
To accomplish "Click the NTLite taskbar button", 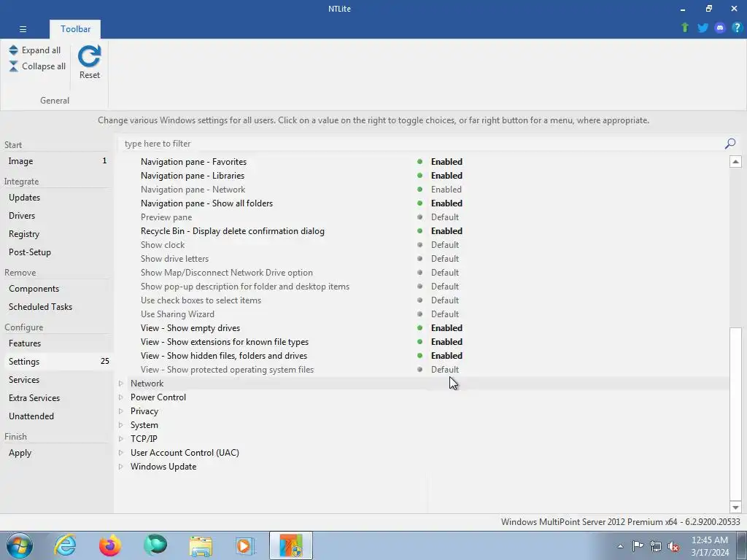I will coord(291,545).
